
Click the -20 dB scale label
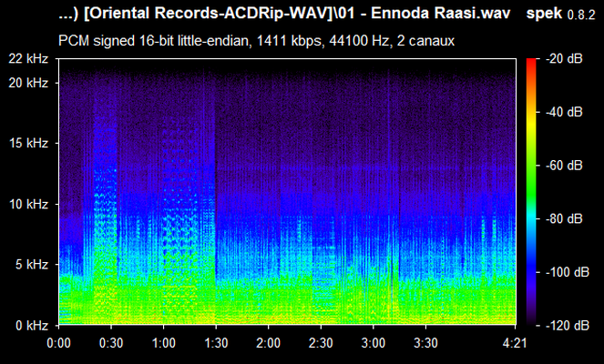pyautogui.click(x=564, y=59)
